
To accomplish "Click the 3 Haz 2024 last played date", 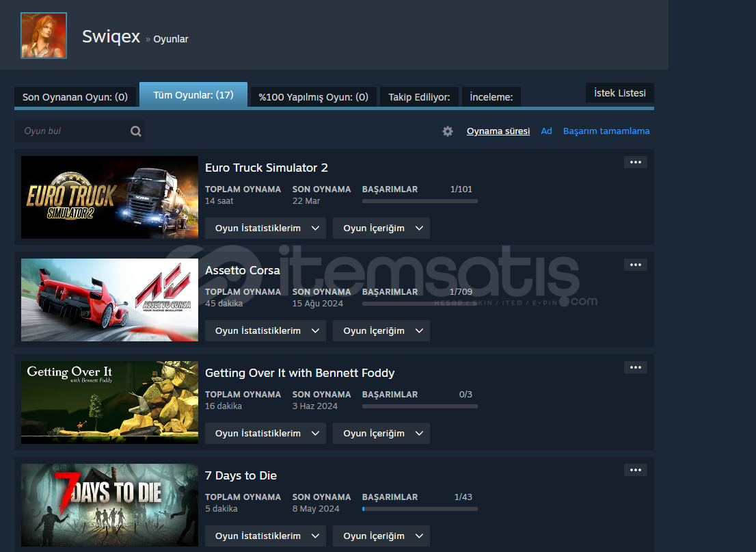I will [x=315, y=406].
